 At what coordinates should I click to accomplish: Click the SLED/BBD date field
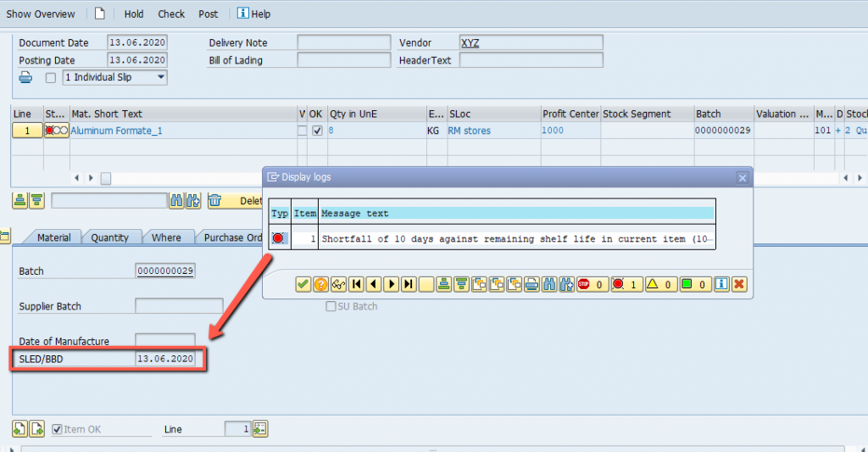[x=165, y=359]
